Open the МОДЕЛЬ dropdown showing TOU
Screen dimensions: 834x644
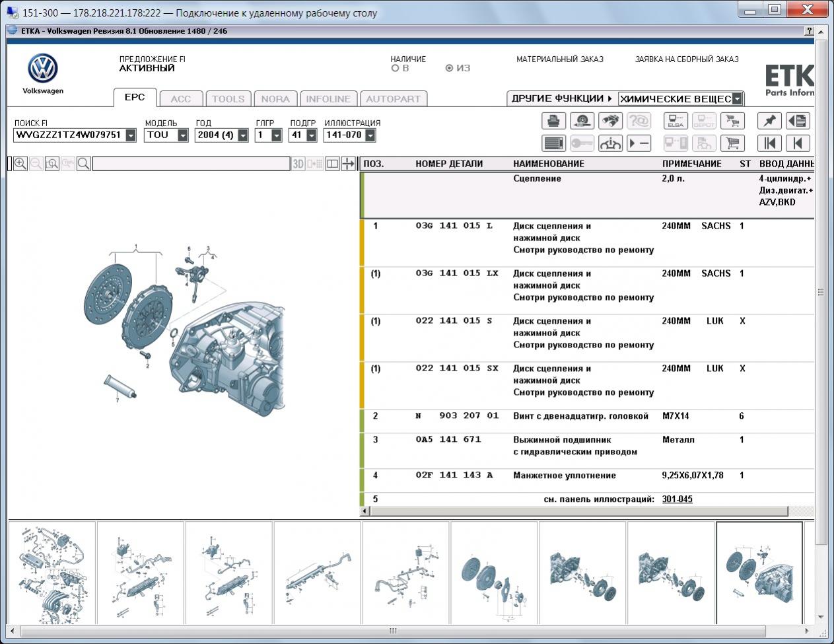point(183,135)
